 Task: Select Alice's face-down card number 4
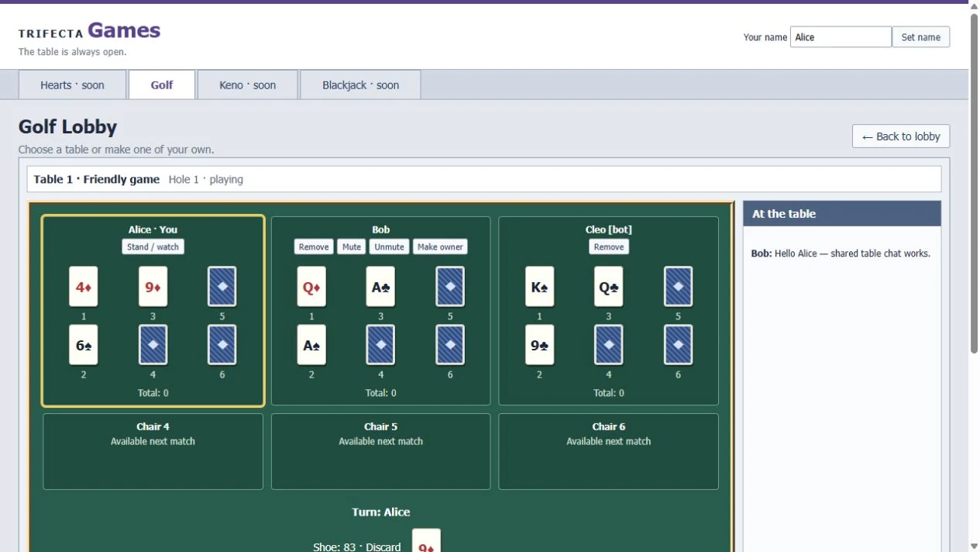click(153, 345)
